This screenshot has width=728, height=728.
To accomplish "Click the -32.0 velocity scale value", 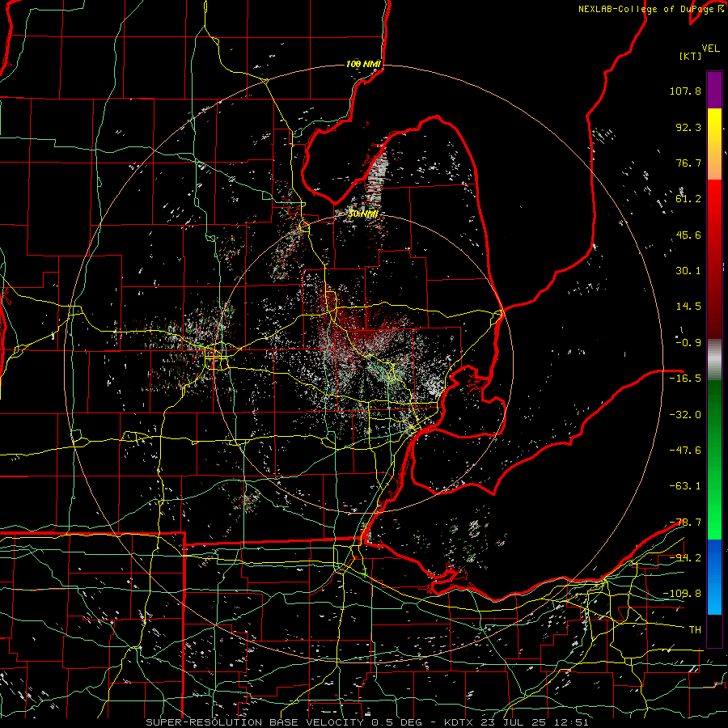I will (x=685, y=414).
